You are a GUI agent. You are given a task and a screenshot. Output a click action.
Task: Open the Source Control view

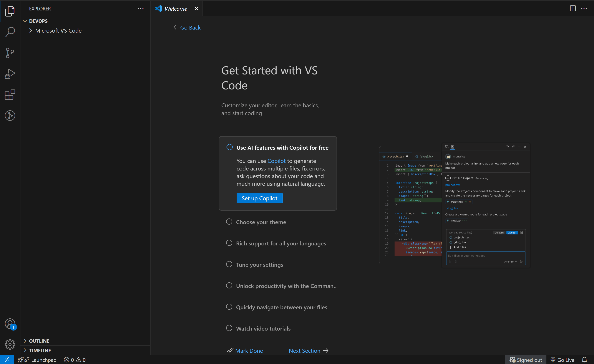click(10, 53)
